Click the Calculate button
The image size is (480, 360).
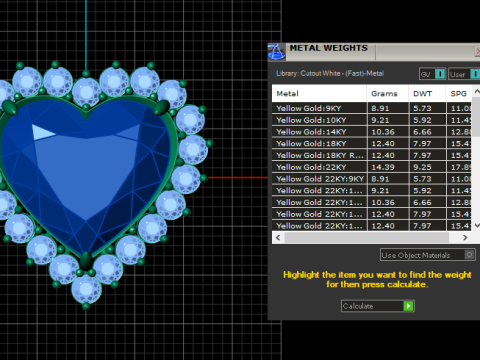coord(378,306)
